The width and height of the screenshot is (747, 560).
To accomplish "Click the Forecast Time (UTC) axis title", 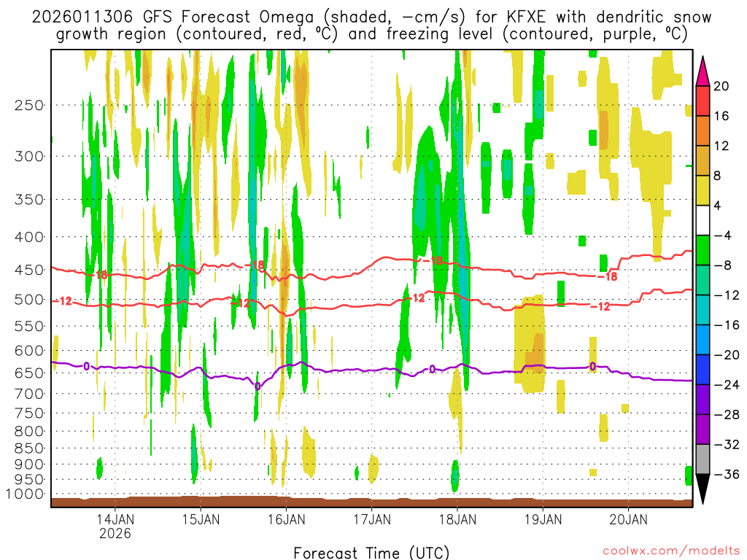I will 371,551.
